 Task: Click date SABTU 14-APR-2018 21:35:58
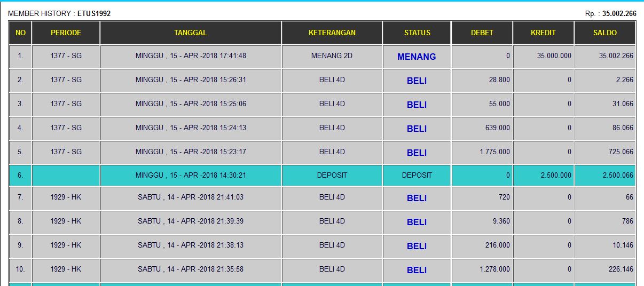(191, 269)
